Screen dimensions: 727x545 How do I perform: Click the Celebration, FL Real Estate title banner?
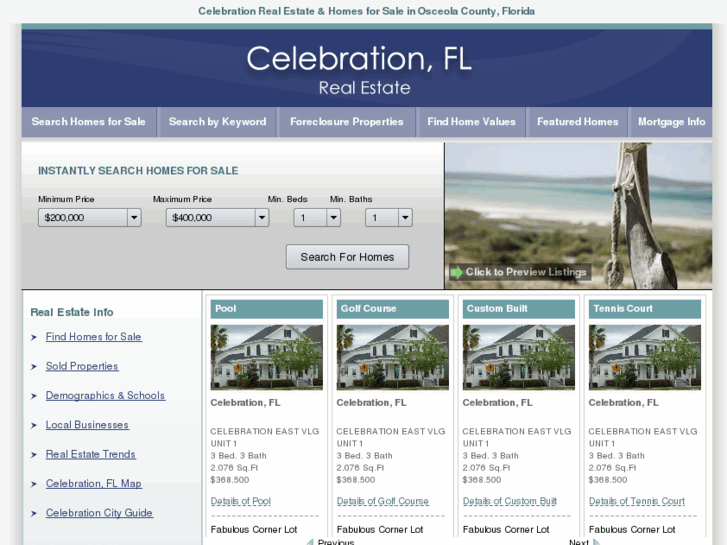367,68
